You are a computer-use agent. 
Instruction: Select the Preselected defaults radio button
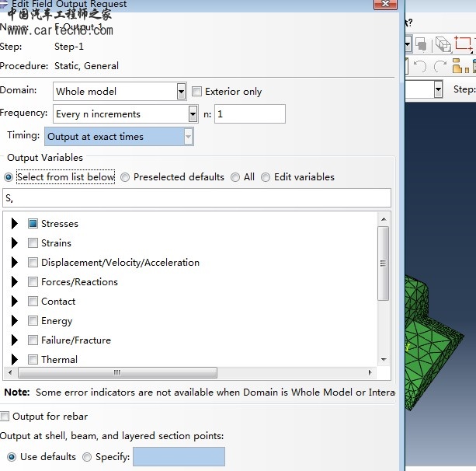click(125, 177)
